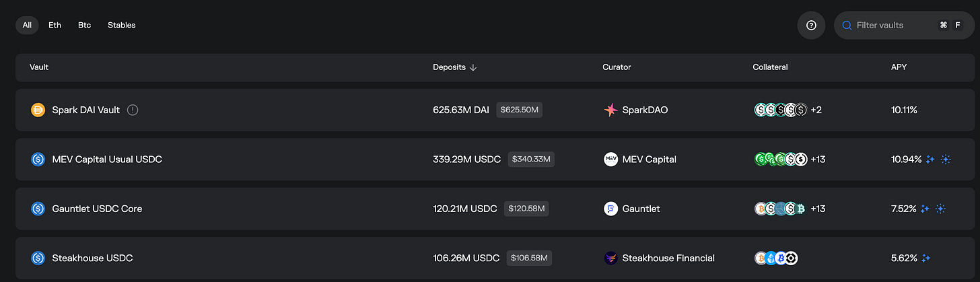
Task: Sort vaults by Deposits column arrow
Action: 473,67
